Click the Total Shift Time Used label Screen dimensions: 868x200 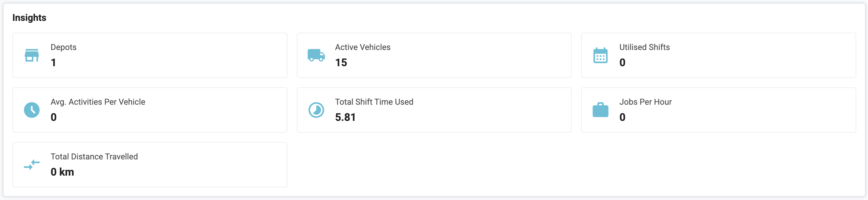[x=374, y=102]
